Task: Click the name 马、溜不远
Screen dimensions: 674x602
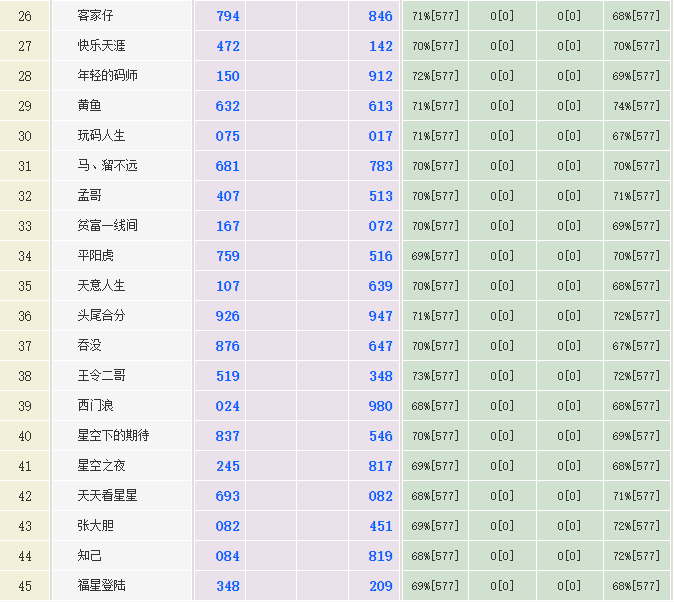Action: 108,166
